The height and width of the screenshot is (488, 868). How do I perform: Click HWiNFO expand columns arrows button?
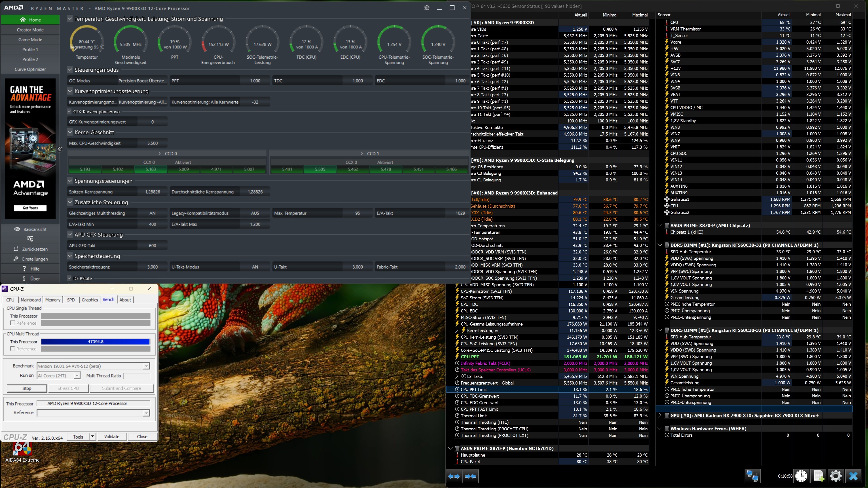453,476
